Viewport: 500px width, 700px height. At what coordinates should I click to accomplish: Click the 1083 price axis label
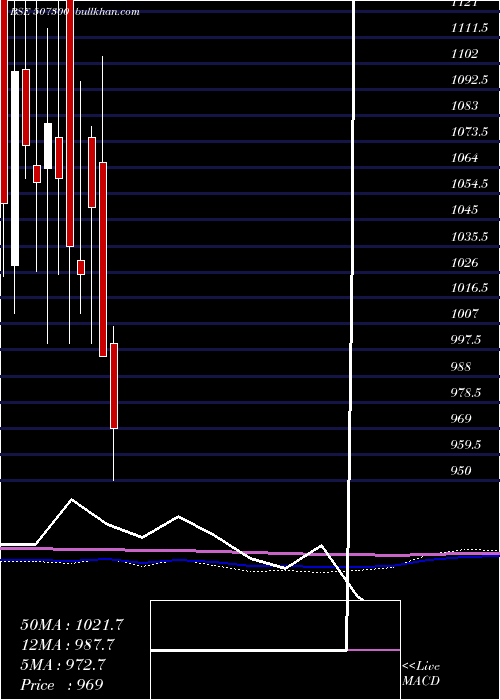coord(465,106)
